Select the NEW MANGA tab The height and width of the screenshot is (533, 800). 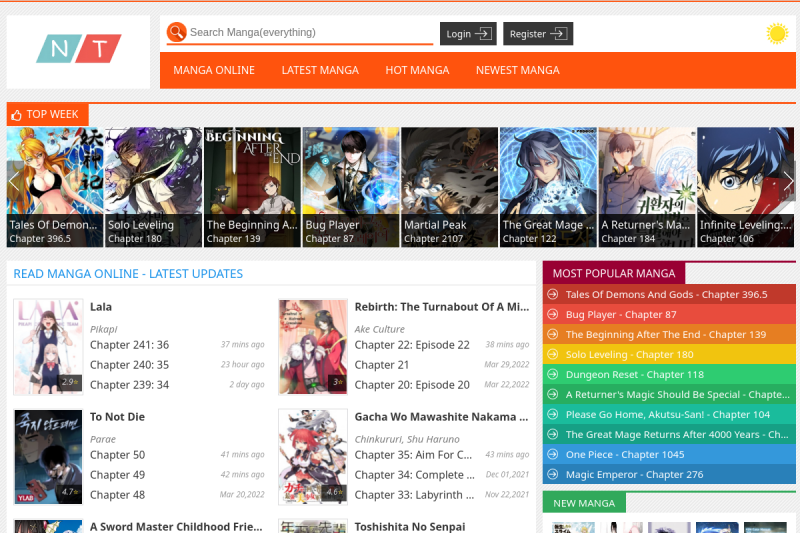click(x=584, y=503)
